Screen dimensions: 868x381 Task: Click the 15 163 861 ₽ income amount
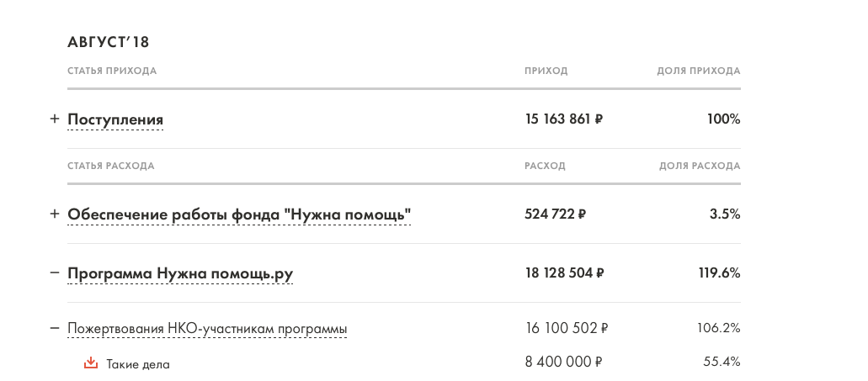pos(563,119)
